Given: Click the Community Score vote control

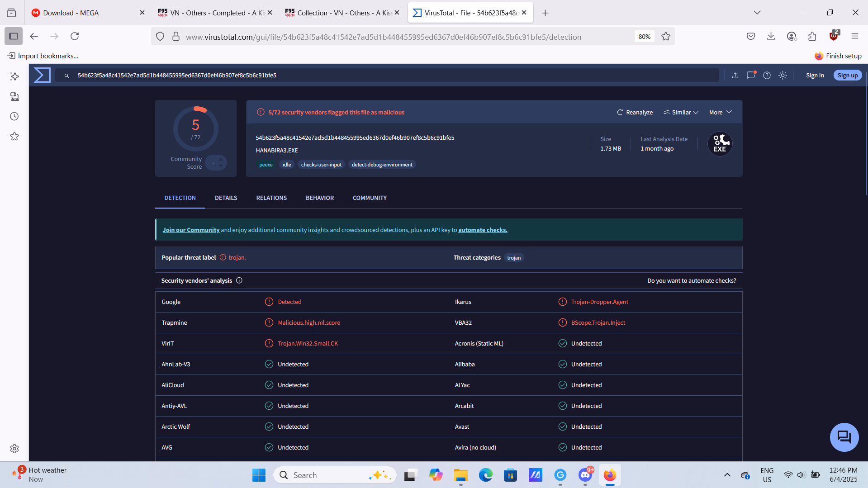Looking at the screenshot, I should click(216, 163).
